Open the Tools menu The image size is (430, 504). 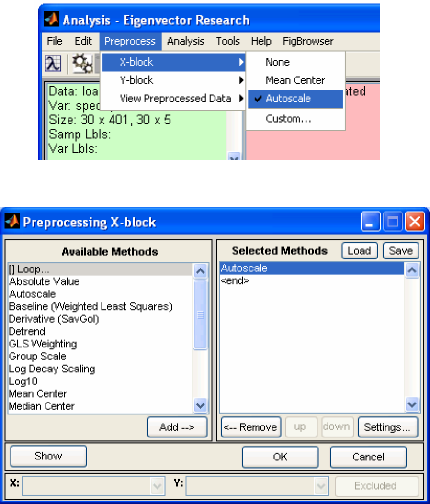(x=228, y=41)
